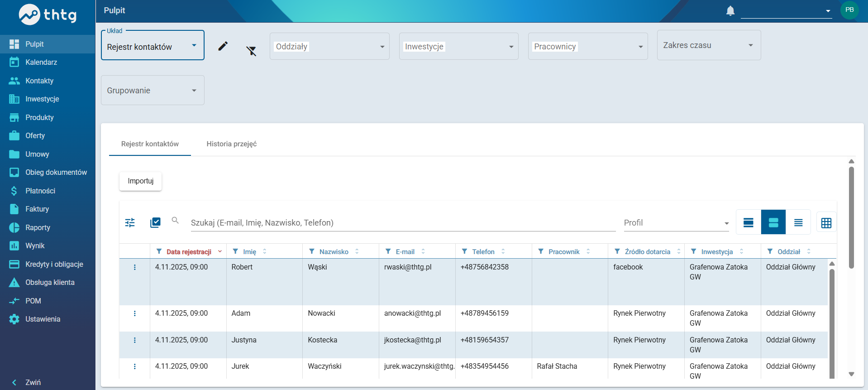Screen dimensions: 868x390
Task: Open Ustawienia in the sidebar
Action: pos(48,319)
